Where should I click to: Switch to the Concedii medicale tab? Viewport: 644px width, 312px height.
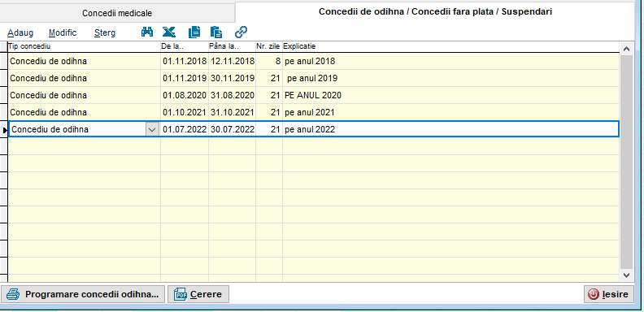click(x=117, y=13)
